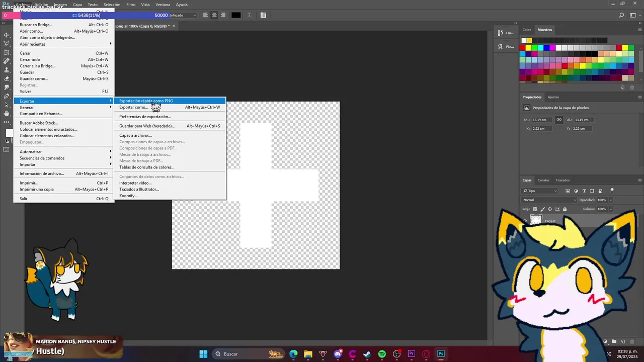Open the Capa menu
The image size is (644, 362).
click(77, 5)
